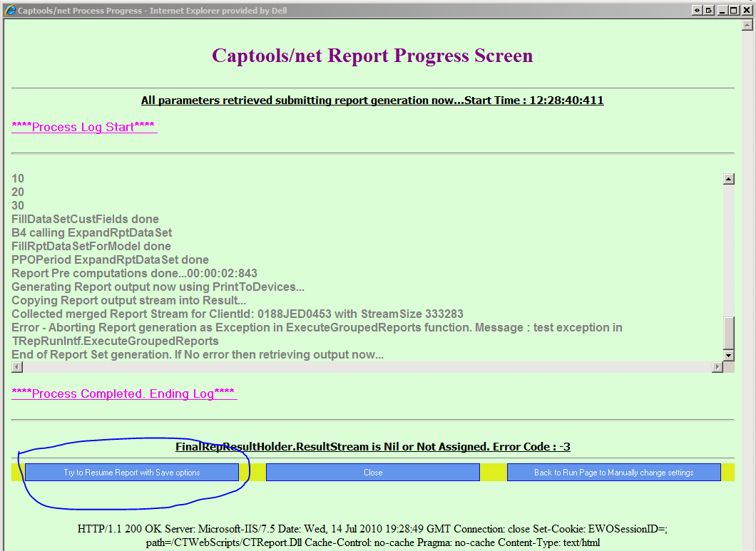
Task: Click the log panel's scrollbar up arrow
Action: [729, 178]
